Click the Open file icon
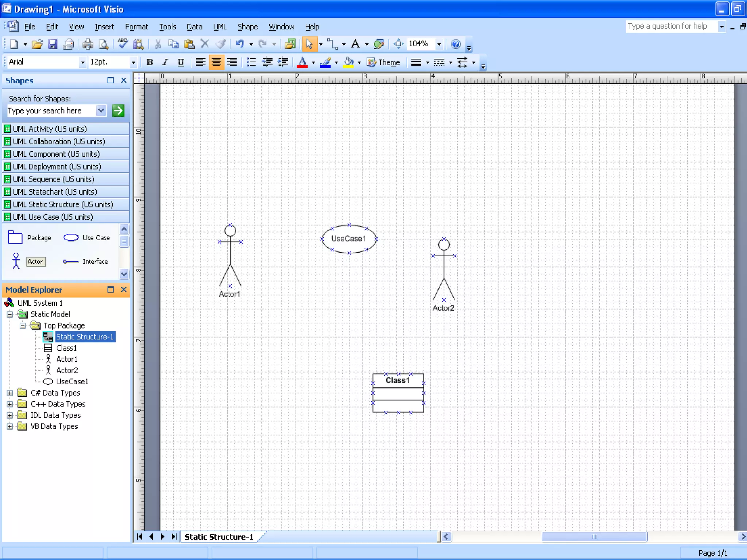 tap(37, 44)
